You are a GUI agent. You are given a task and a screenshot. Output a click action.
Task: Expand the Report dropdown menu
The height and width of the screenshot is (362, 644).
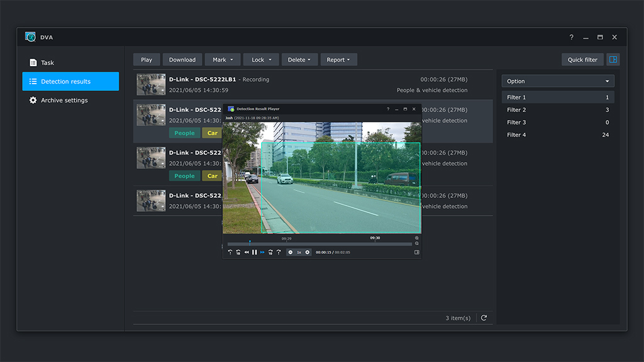[338, 60]
